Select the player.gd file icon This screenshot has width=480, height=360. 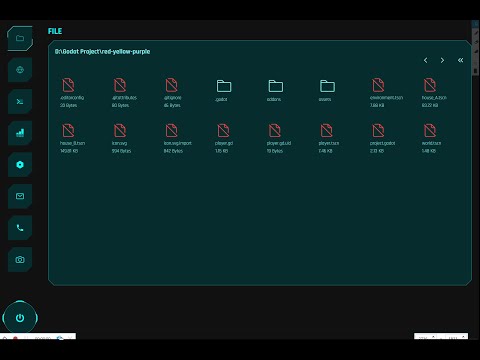(223, 130)
